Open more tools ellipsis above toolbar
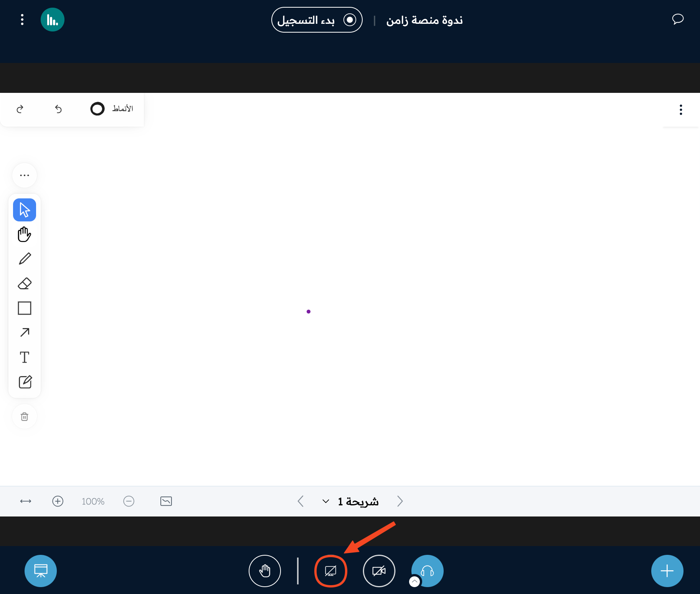 click(x=25, y=175)
